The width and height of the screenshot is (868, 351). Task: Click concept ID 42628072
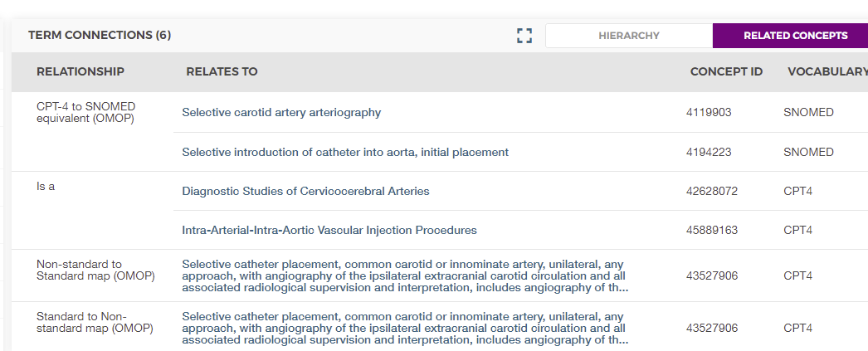click(x=712, y=191)
